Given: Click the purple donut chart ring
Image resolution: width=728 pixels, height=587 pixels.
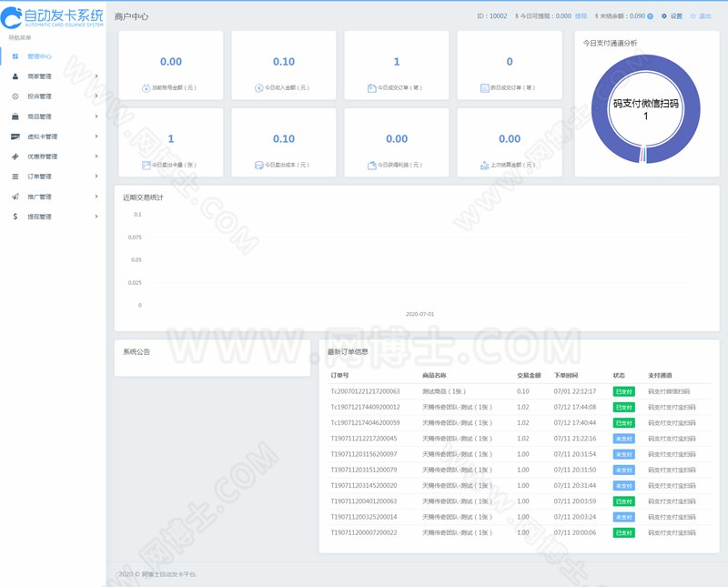Looking at the screenshot, I should pos(600,109).
